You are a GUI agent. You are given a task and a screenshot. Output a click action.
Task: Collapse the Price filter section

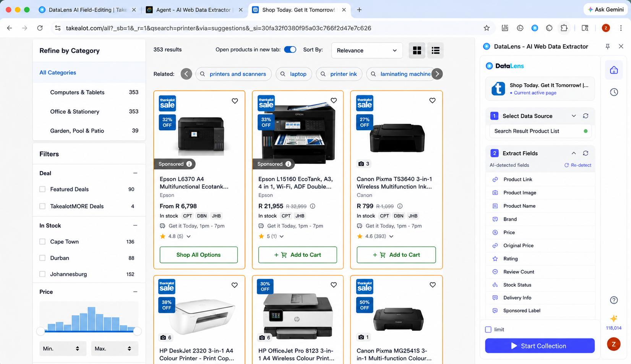pyautogui.click(x=135, y=292)
